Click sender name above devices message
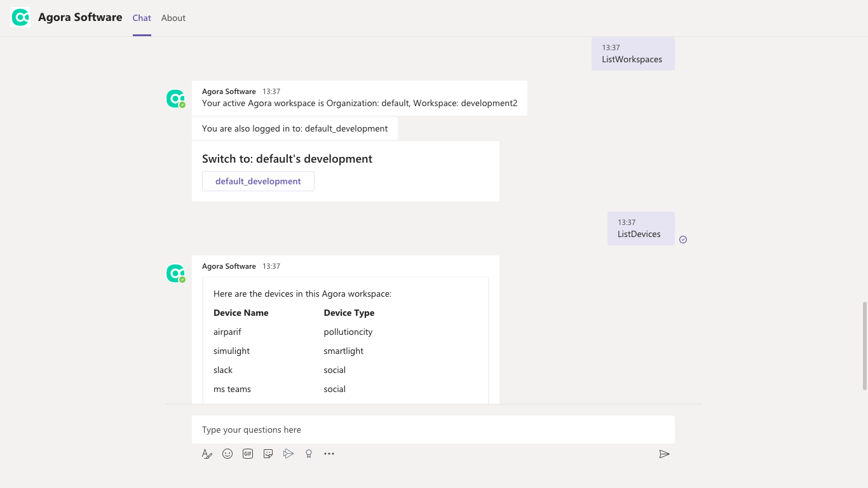This screenshot has width=868, height=488. (229, 266)
